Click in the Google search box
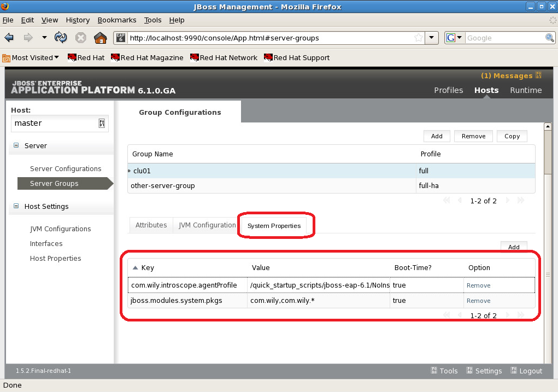 click(504, 38)
